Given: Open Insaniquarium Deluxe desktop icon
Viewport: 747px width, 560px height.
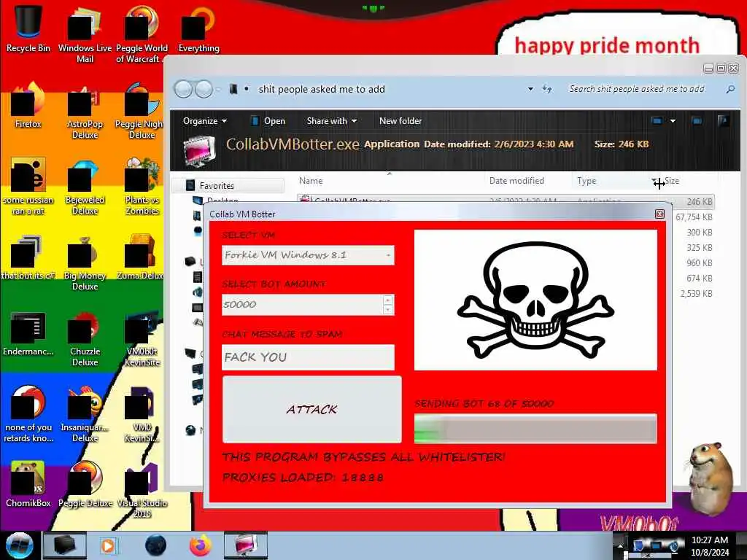Looking at the screenshot, I should tap(85, 414).
